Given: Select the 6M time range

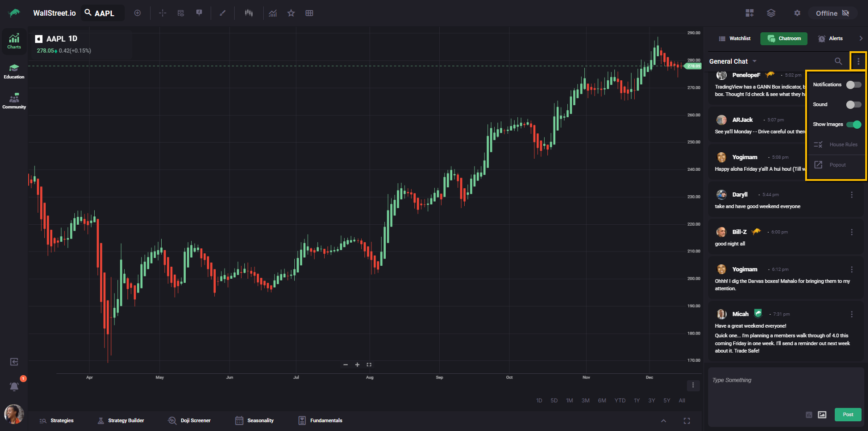Looking at the screenshot, I should click(601, 401).
